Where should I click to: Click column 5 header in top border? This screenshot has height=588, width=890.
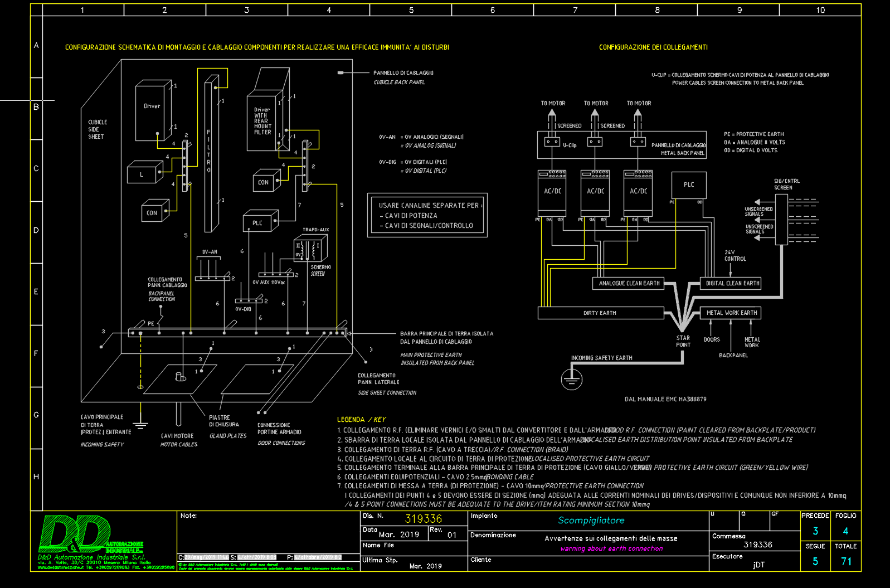click(x=411, y=10)
